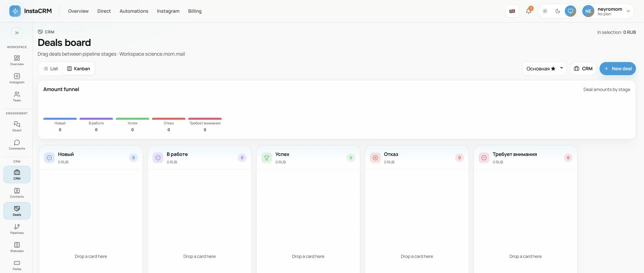The image size is (644, 273).
Task: Open Pipelines in the sidebar
Action: (17, 229)
